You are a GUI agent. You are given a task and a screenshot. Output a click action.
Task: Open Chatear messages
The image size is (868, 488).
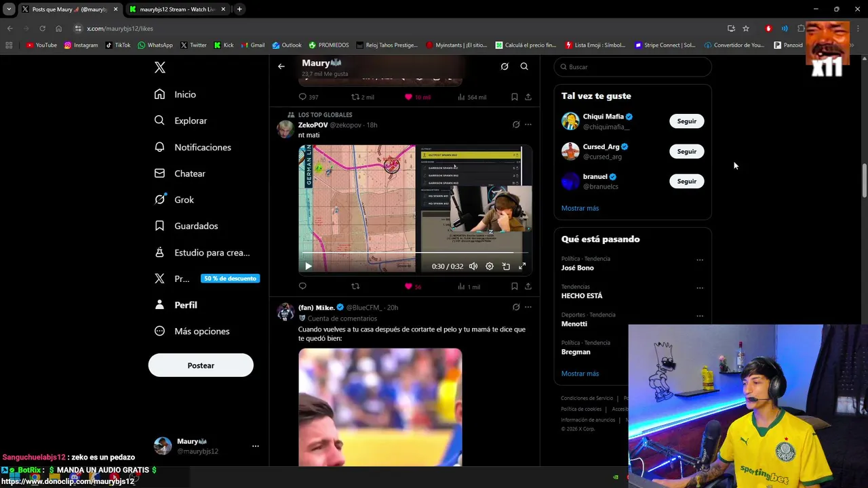tap(180, 174)
